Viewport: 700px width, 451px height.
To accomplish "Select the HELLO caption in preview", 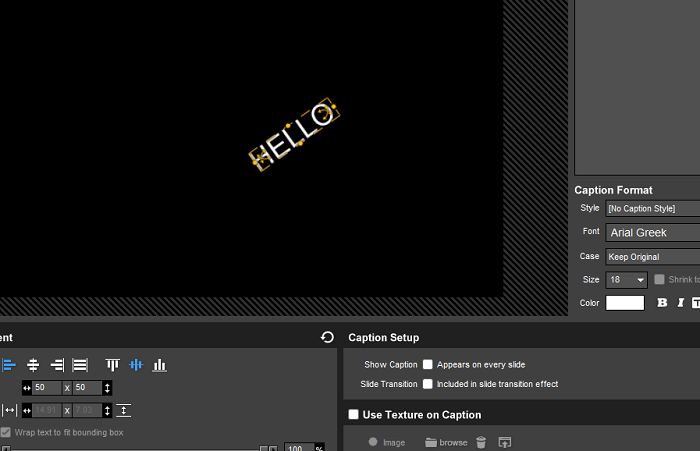I will tap(294, 134).
